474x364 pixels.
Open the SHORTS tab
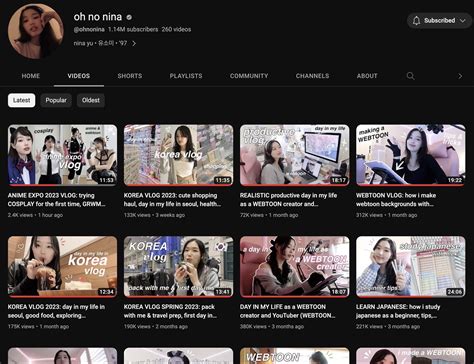(x=130, y=76)
